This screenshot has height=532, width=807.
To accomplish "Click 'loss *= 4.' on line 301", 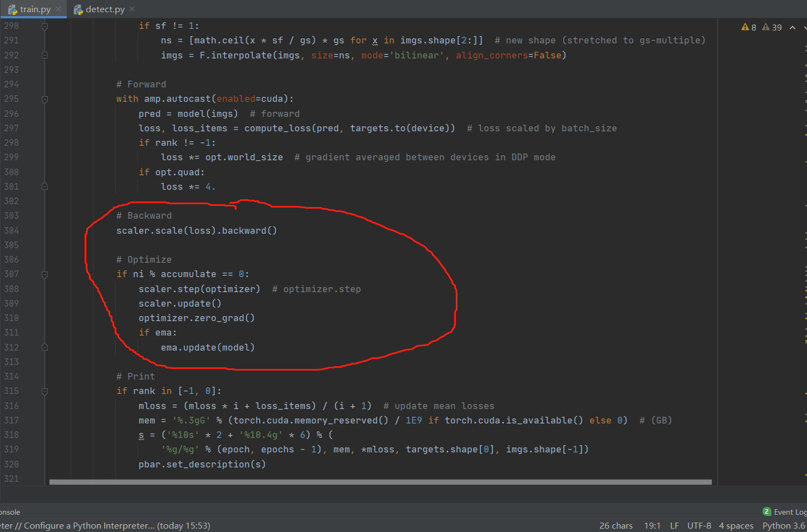I will (x=188, y=186).
